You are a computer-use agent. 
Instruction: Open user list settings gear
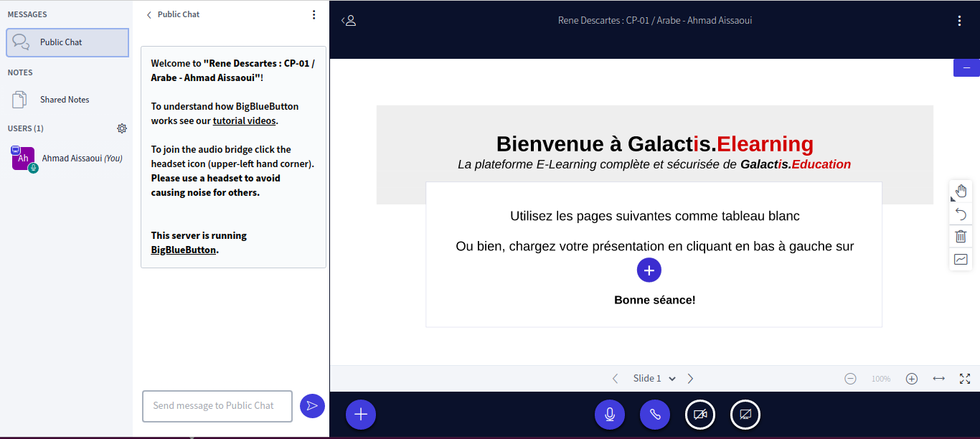tap(122, 128)
